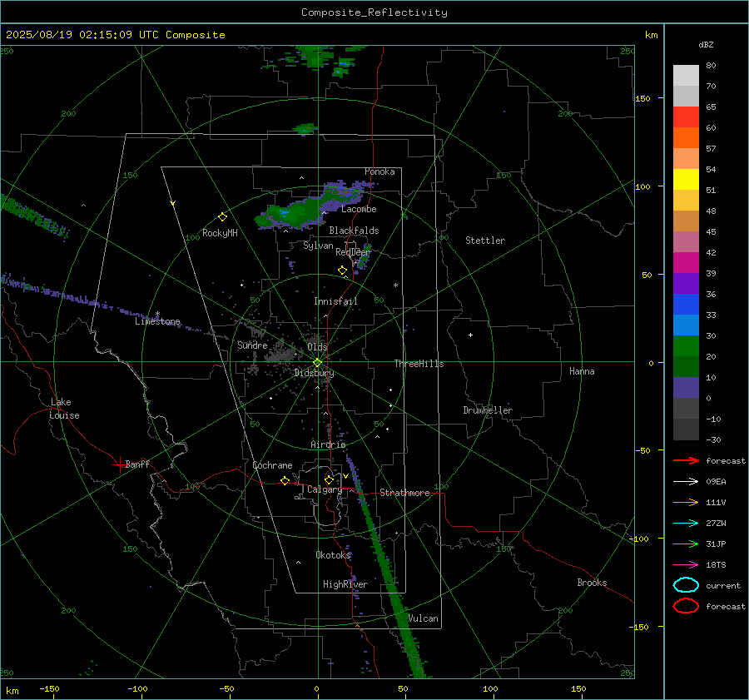Click the red forecast arrow in legend

tap(686, 460)
